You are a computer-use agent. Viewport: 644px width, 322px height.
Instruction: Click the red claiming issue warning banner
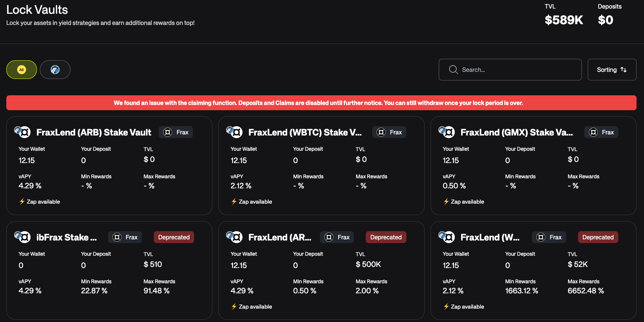click(x=321, y=103)
